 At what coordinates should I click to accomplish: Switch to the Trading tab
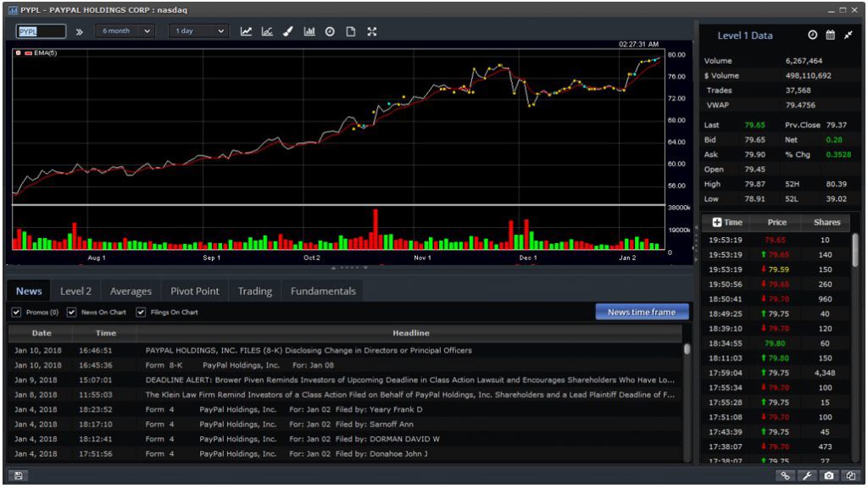pos(254,291)
